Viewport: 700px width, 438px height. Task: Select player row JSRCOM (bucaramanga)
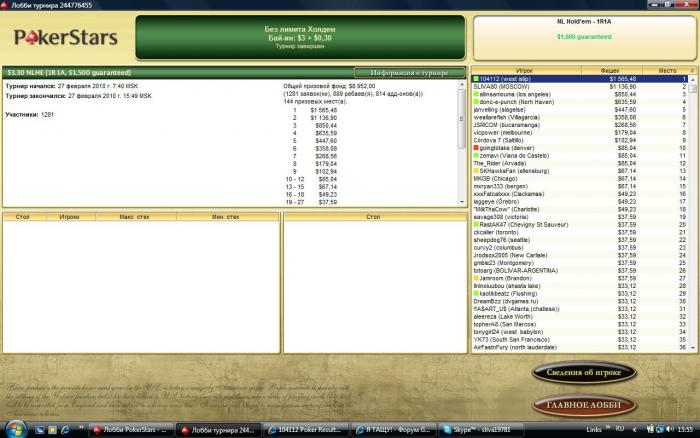pyautogui.click(x=580, y=125)
